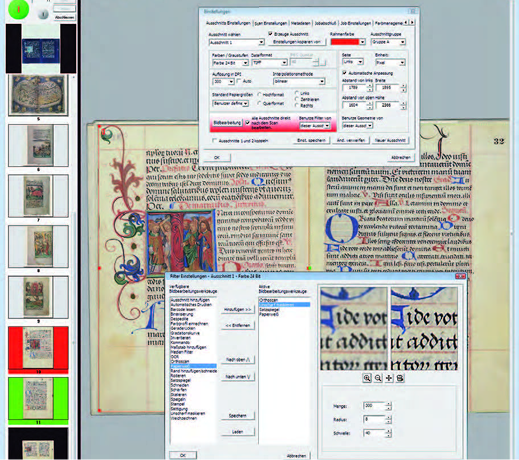
Task: Click Speichern in the filter dialog
Action: pos(237,416)
